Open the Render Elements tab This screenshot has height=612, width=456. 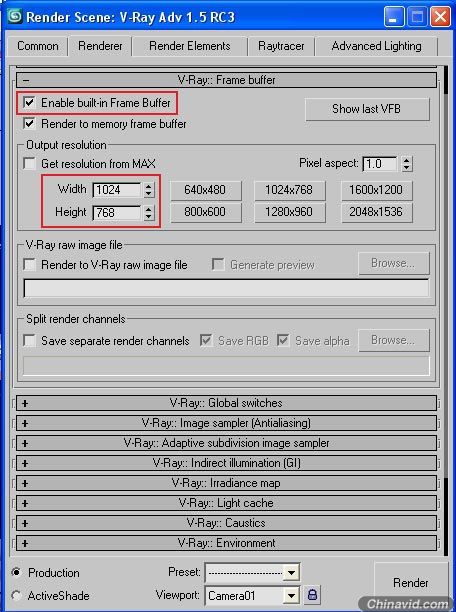[x=190, y=46]
